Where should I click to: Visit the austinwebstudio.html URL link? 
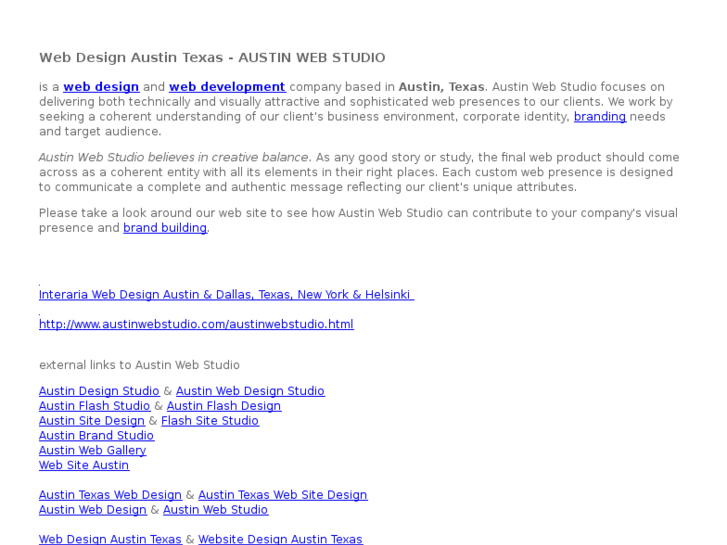tap(196, 324)
